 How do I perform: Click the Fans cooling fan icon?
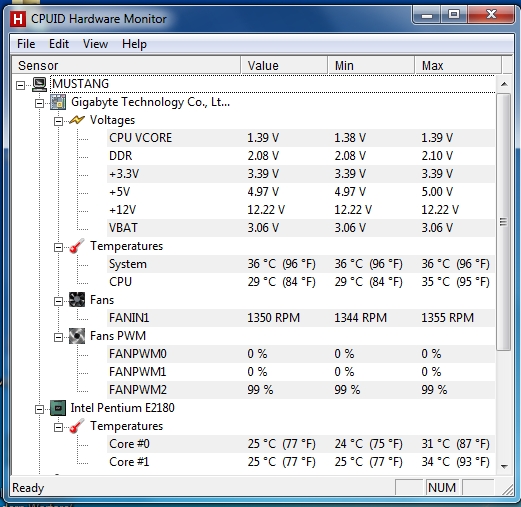click(77, 300)
